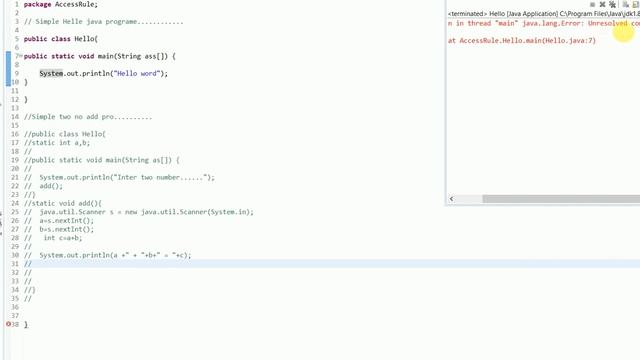Click the console horizontal scrollbar thumb

click(561, 199)
